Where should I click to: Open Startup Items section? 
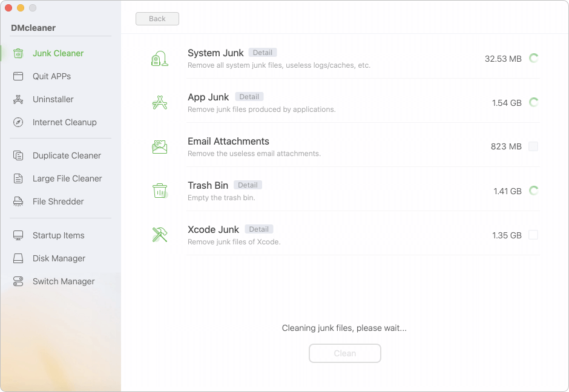click(x=59, y=235)
